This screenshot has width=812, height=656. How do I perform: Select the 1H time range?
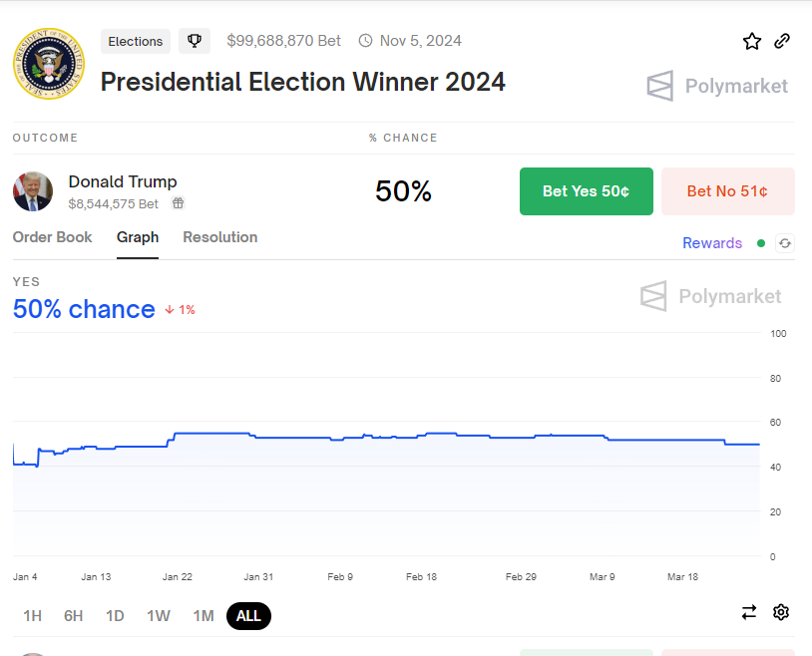tap(32, 616)
